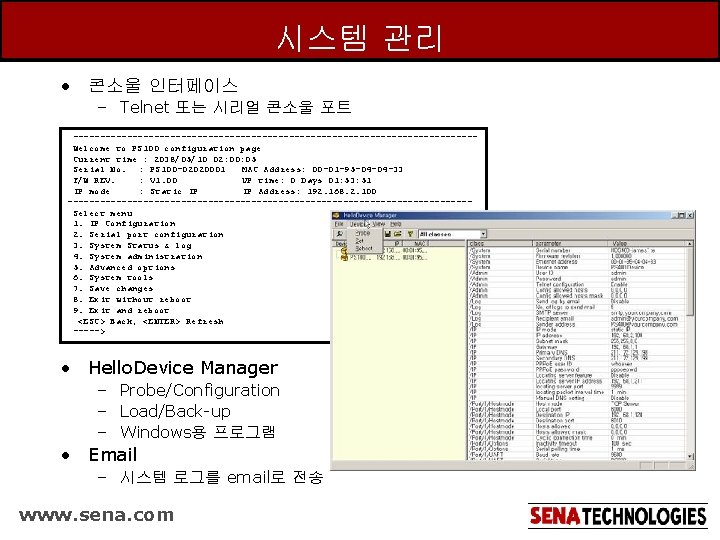Click the probe magnifier icon in HelloDevice toolbar
Image resolution: width=720 pixels, height=540 pixels.
tap(339, 234)
